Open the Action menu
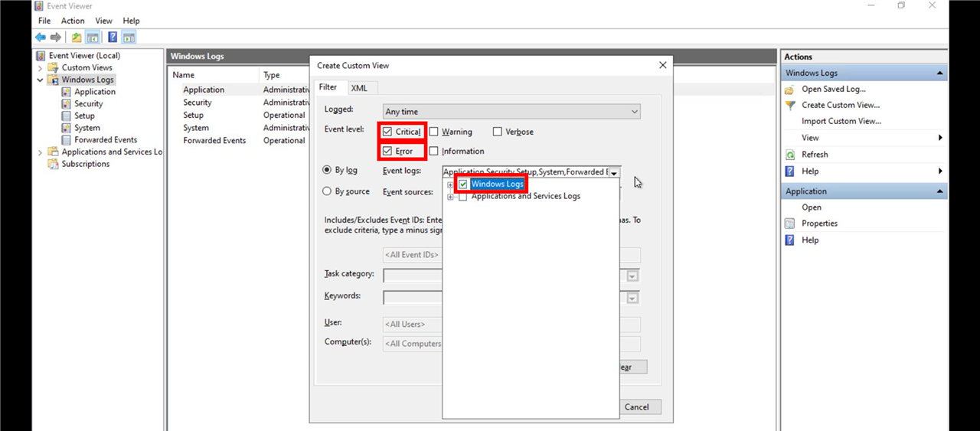 (73, 21)
